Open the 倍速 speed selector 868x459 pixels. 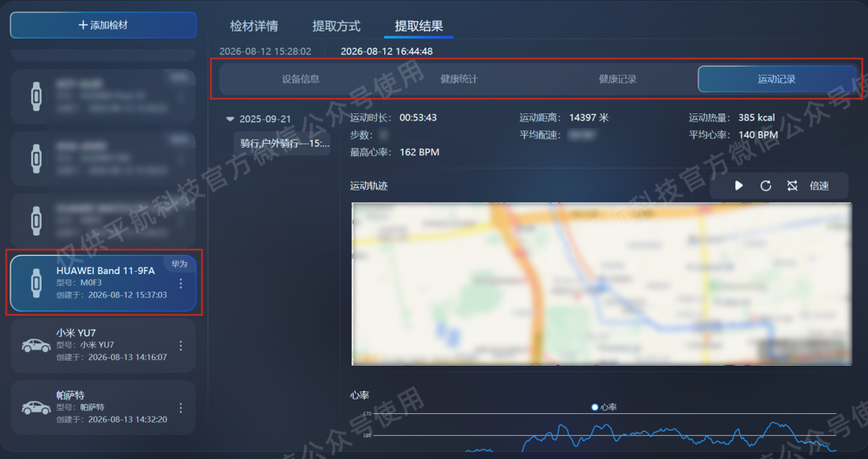tap(819, 186)
